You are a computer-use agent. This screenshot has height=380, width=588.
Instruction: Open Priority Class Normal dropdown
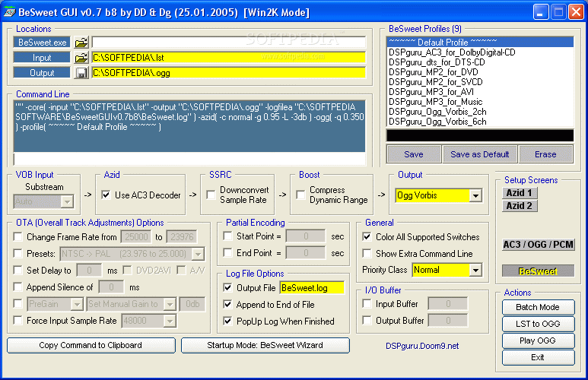[x=475, y=270]
